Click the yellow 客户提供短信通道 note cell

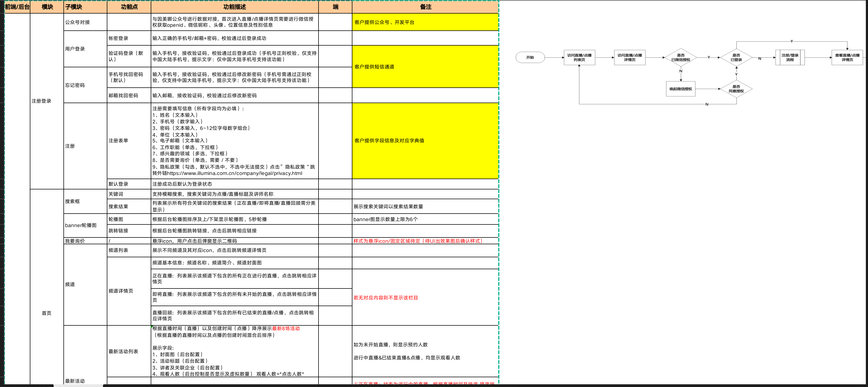pyautogui.click(x=425, y=66)
